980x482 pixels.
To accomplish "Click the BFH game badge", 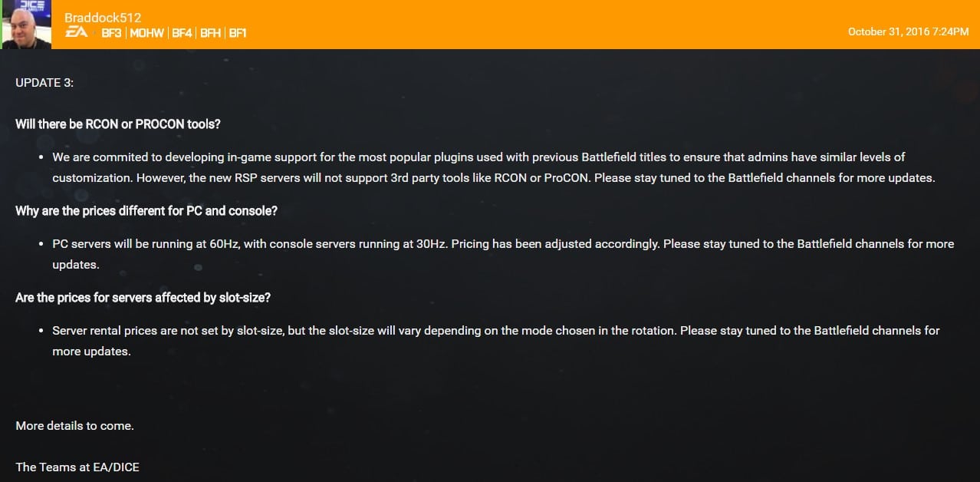I will pos(210,33).
